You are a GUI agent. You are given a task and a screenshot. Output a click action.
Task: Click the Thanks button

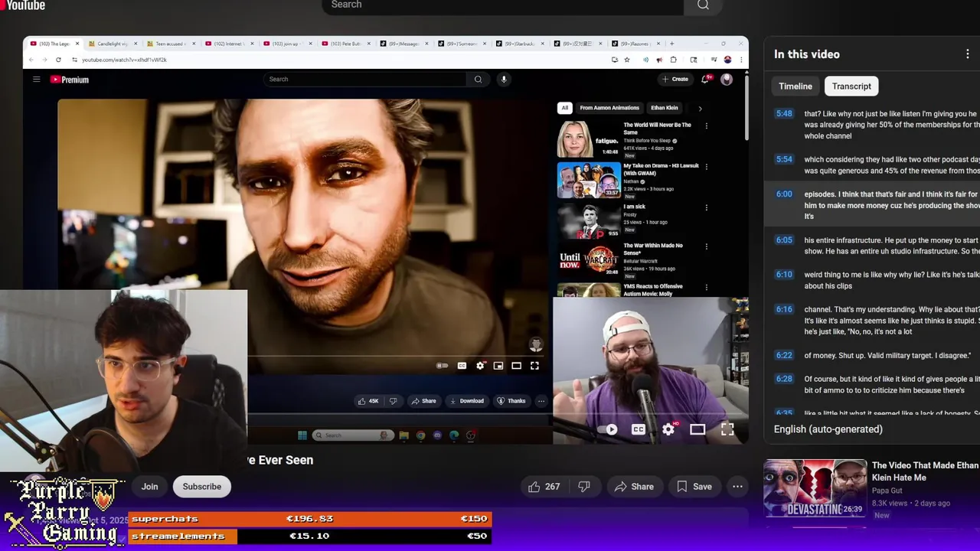511,401
